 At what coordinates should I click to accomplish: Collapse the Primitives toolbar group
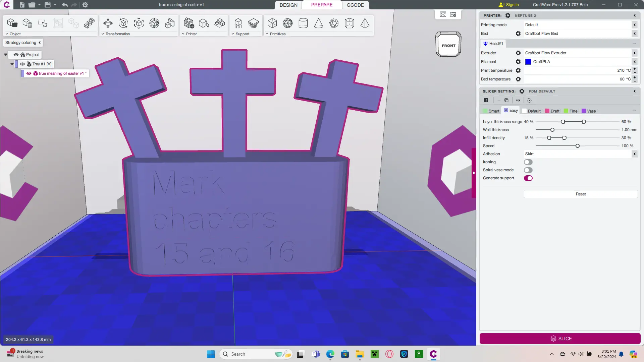267,34
